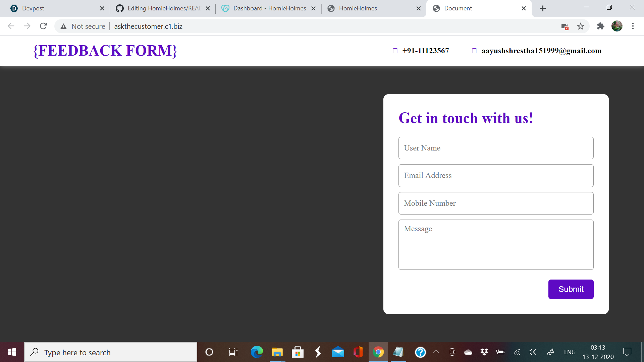Viewport: 644px width, 362px height.
Task: Show hidden system tray icons
Action: tap(436, 352)
